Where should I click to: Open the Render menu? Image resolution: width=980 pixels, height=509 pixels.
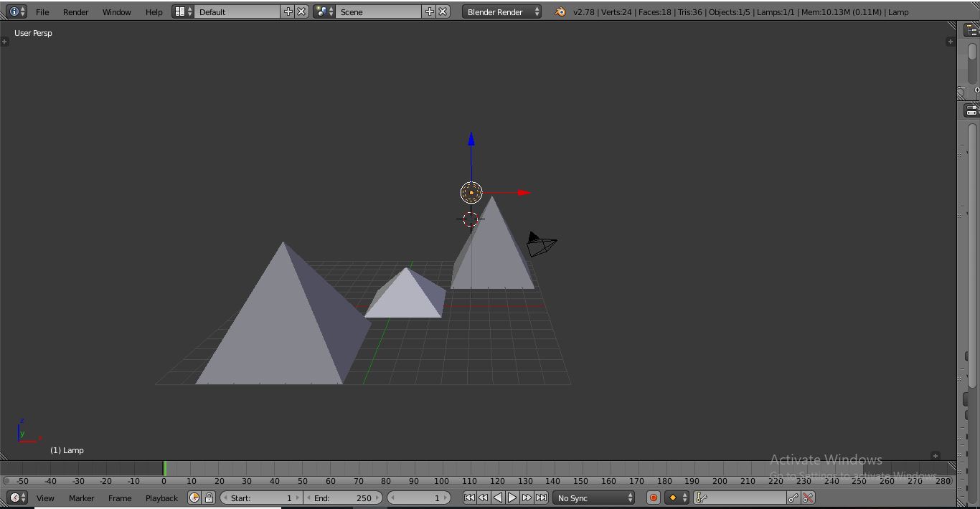pyautogui.click(x=75, y=12)
